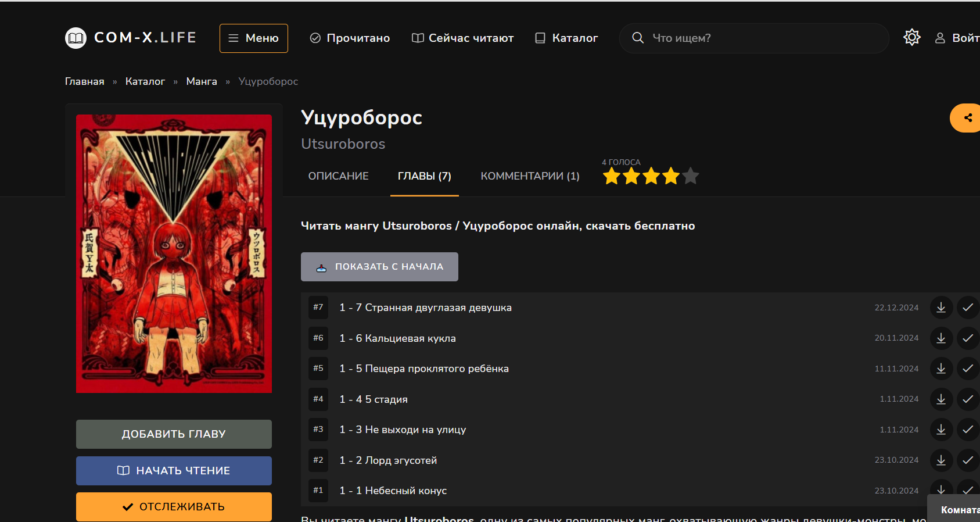This screenshot has width=980, height=522.
Task: Download chapter 1 - 7 Странная двуглазая девушка
Action: [x=941, y=308]
